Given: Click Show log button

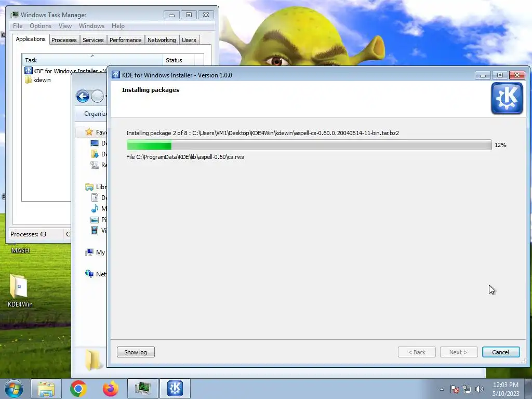Looking at the screenshot, I should pos(136,352).
